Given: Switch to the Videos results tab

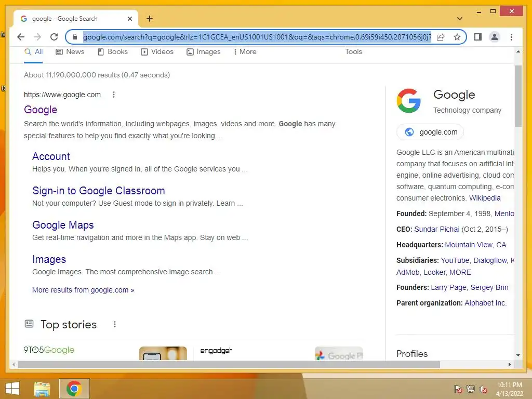Looking at the screenshot, I should [x=157, y=52].
